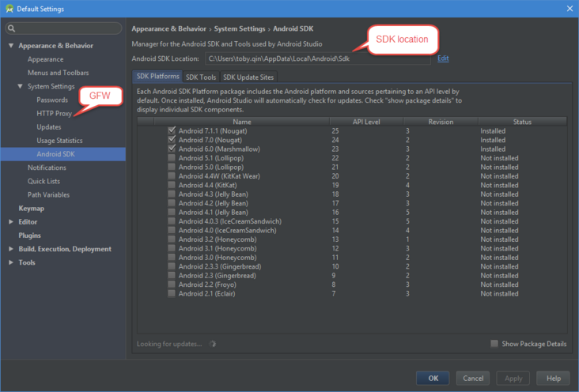The image size is (579, 392).
Task: Select Passwords settings item
Action: pyautogui.click(x=52, y=100)
